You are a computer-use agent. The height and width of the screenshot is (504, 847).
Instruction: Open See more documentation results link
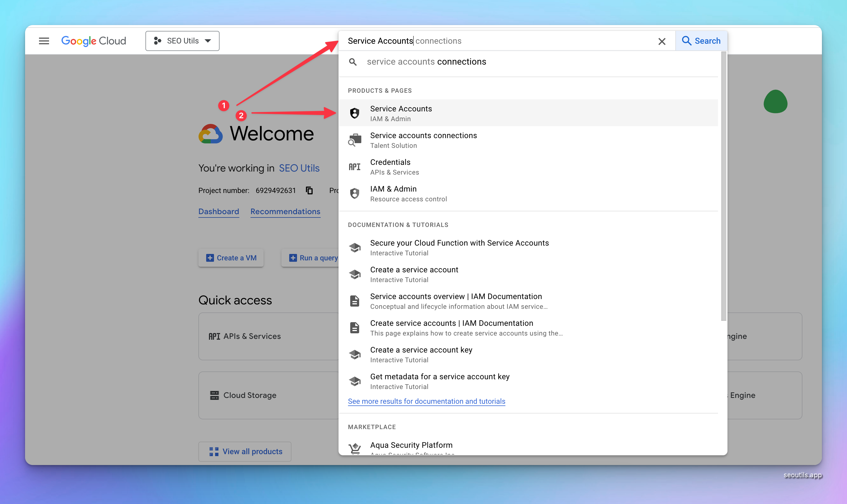pos(426,401)
